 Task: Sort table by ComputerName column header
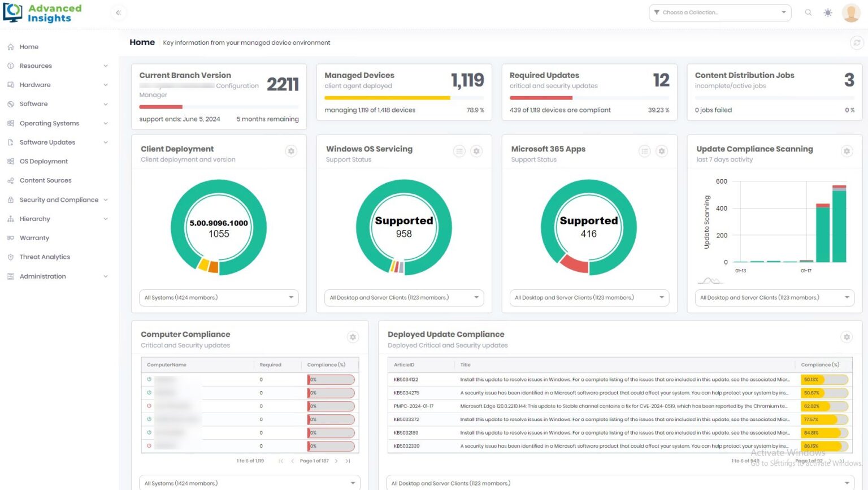[x=167, y=365]
